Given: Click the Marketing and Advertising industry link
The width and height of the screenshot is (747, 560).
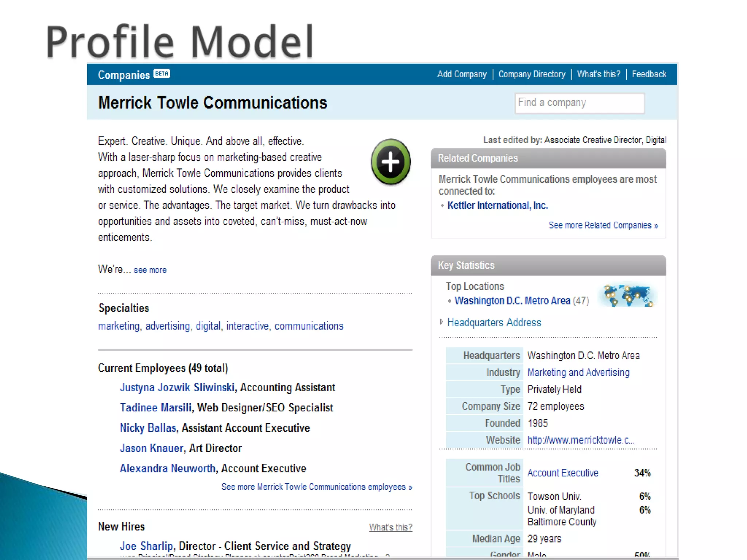Looking at the screenshot, I should tap(578, 373).
